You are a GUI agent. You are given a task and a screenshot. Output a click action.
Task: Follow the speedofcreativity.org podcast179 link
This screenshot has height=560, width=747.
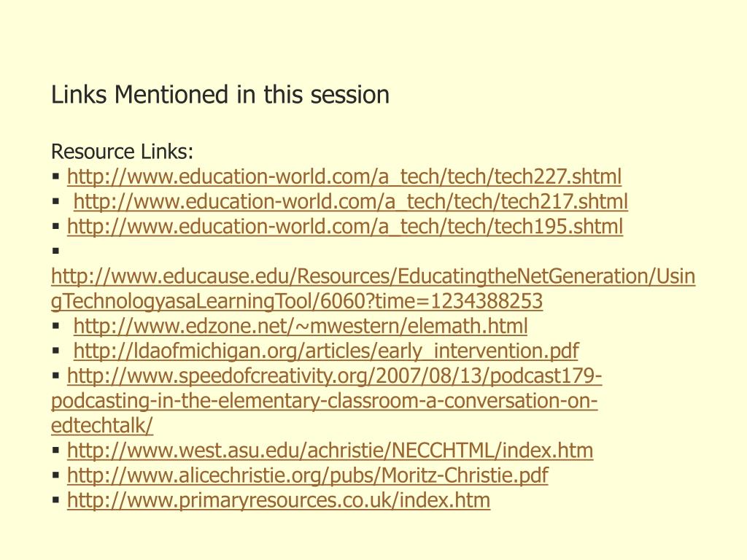[x=326, y=400]
